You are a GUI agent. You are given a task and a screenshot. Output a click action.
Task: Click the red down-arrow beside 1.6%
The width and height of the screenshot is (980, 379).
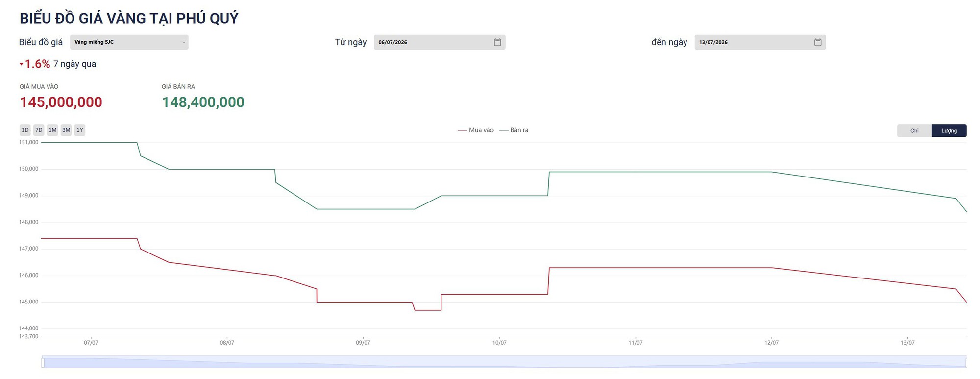pos(22,64)
